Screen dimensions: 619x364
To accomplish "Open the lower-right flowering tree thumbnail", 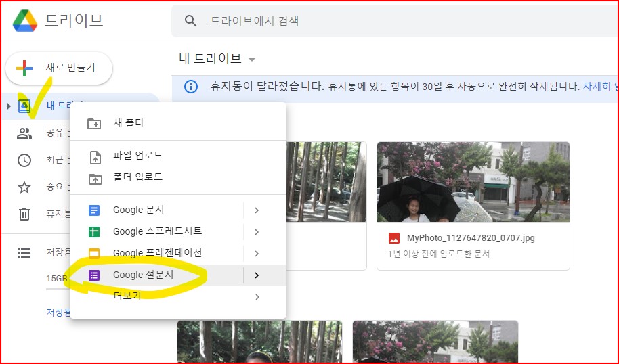I will pyautogui.click(x=435, y=342).
